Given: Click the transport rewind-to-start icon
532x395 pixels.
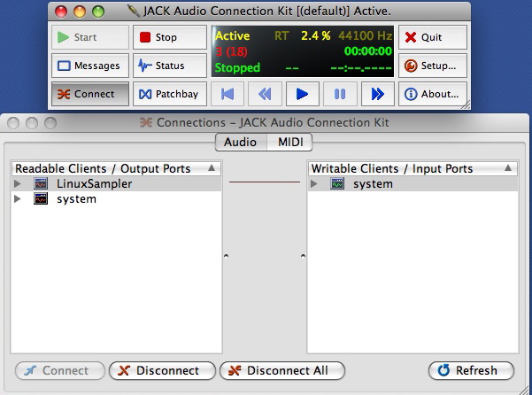Looking at the screenshot, I should point(227,94).
